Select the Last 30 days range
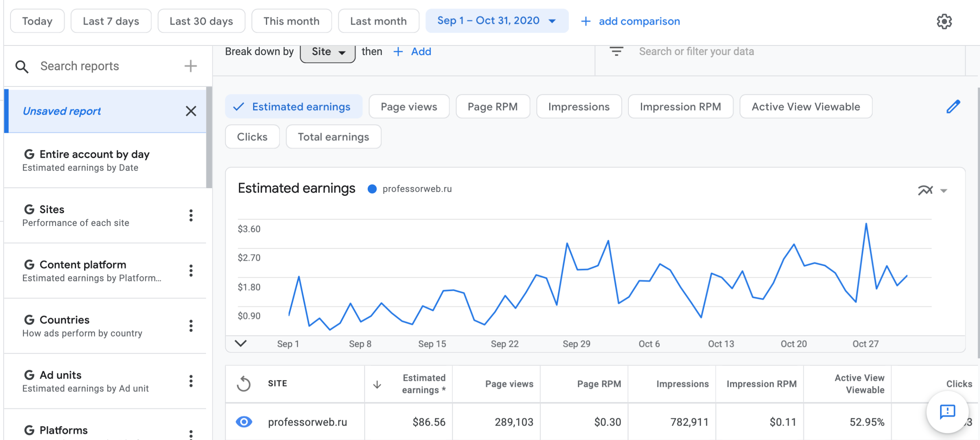 point(201,21)
